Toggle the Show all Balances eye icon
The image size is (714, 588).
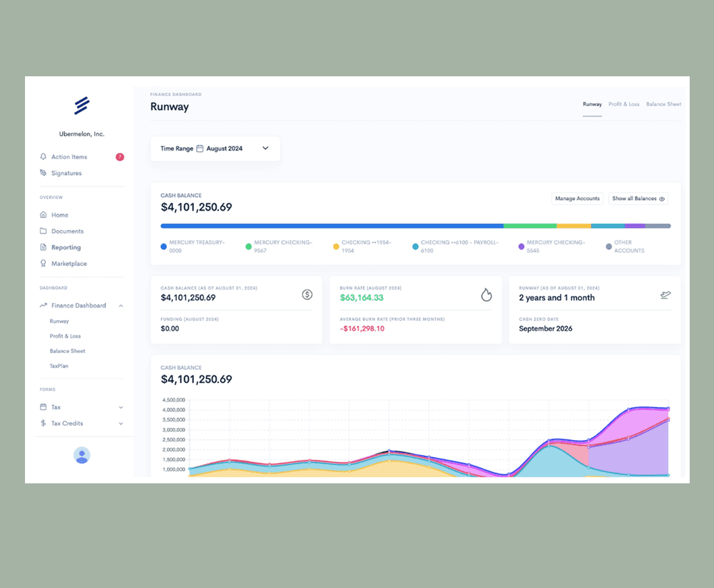663,198
